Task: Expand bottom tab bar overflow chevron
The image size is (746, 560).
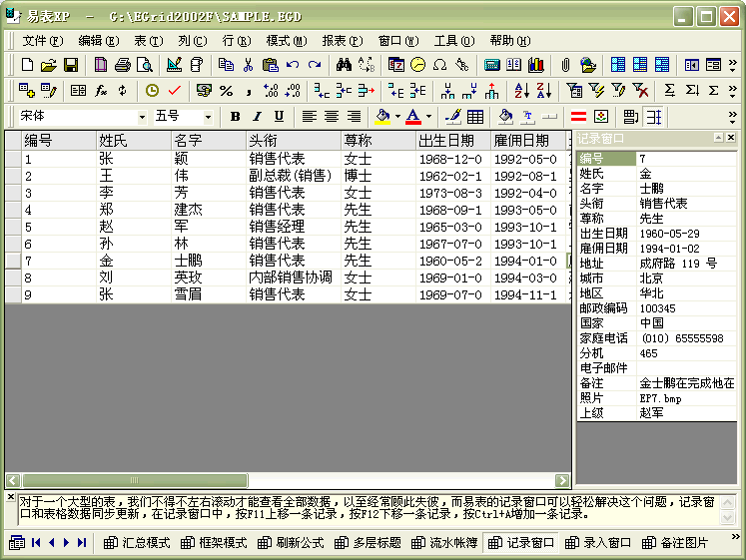Action: [x=736, y=537]
